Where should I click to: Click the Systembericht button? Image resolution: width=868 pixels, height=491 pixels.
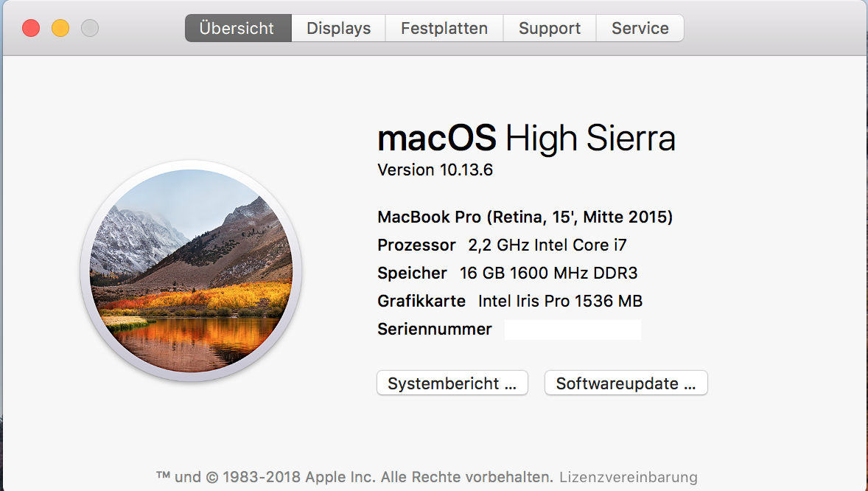452,383
